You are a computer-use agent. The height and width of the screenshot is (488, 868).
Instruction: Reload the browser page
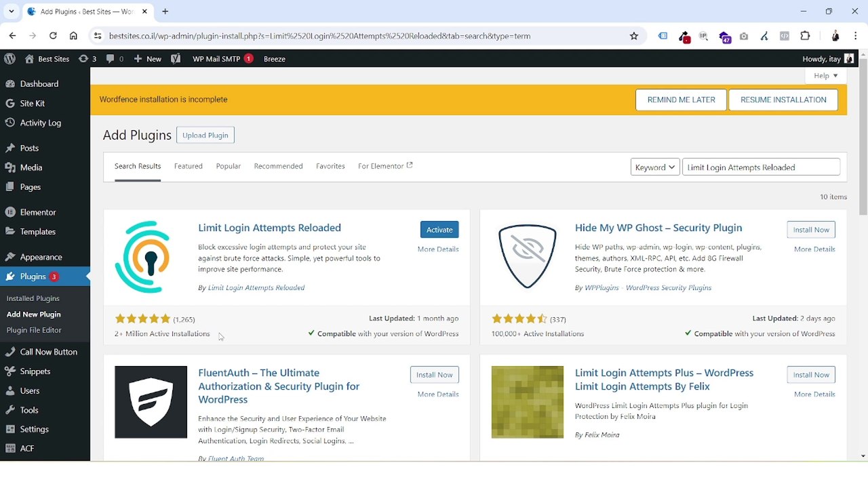pyautogui.click(x=53, y=36)
